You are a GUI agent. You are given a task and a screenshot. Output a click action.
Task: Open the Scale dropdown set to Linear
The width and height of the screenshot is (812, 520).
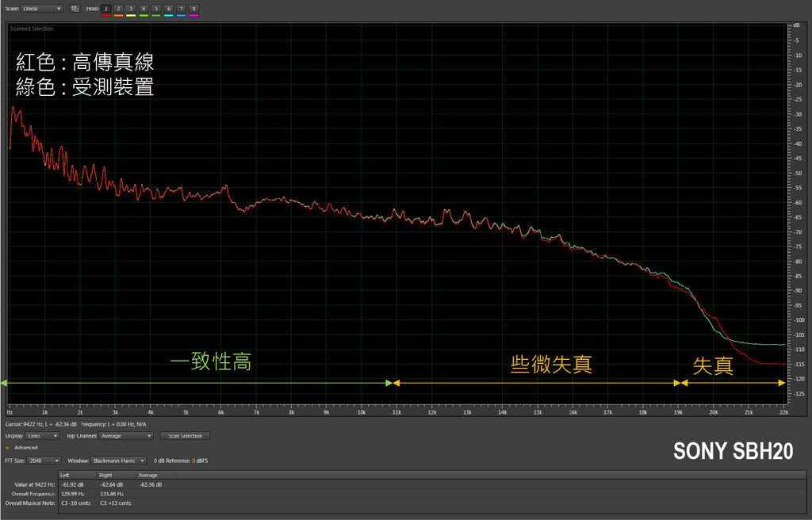[x=42, y=9]
